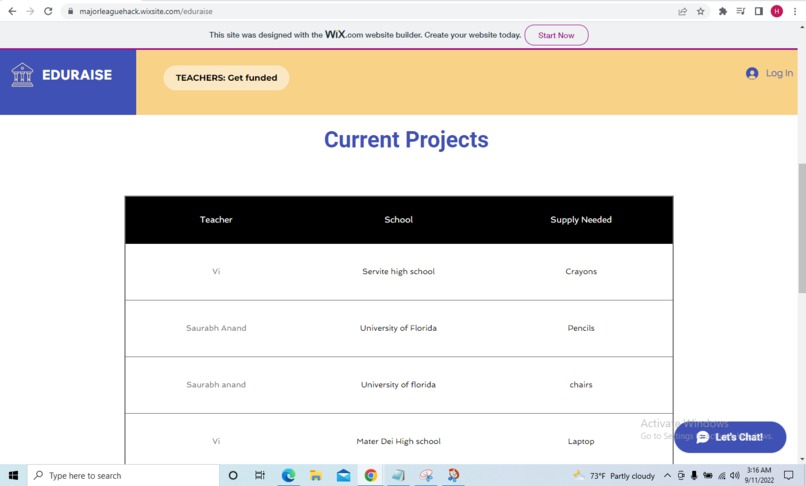Expand hidden system tray icons chevron
The height and width of the screenshot is (486, 806).
pyautogui.click(x=667, y=476)
